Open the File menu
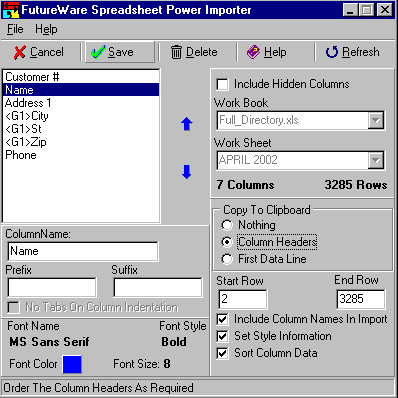 (x=15, y=29)
